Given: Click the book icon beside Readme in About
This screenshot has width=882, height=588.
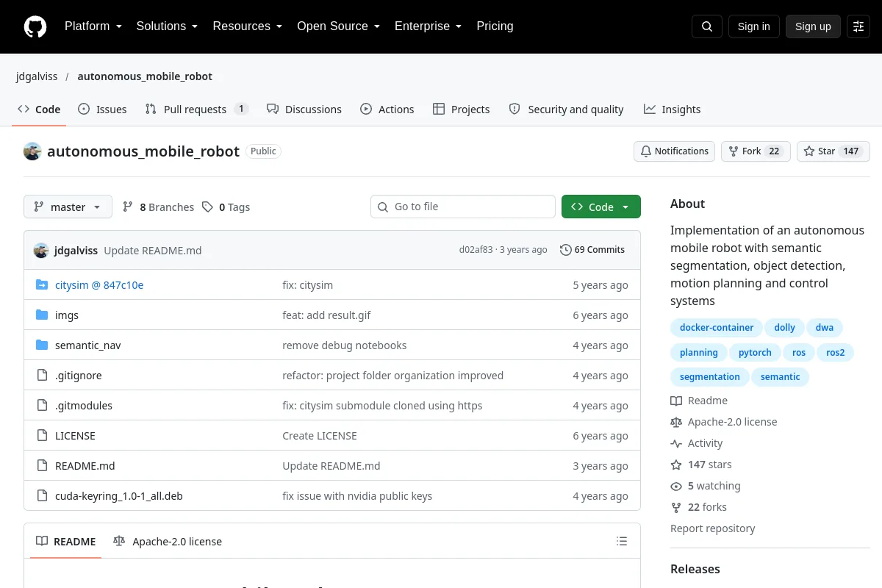Looking at the screenshot, I should point(676,401).
